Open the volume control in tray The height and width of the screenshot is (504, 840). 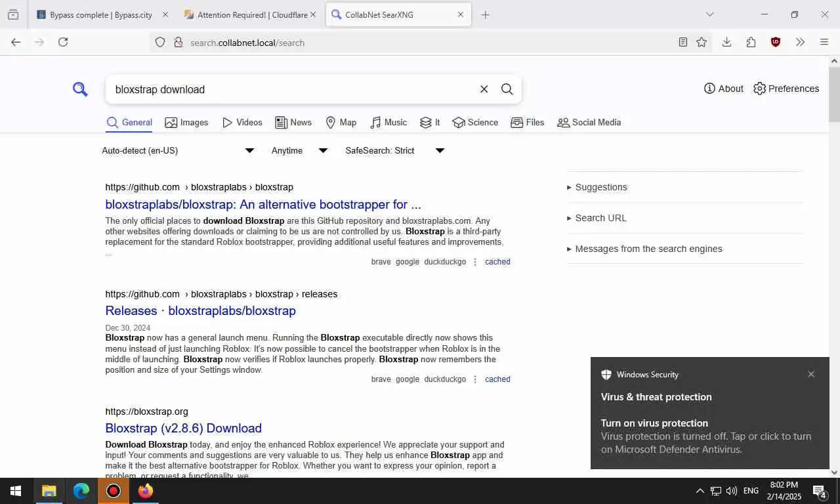click(x=732, y=491)
